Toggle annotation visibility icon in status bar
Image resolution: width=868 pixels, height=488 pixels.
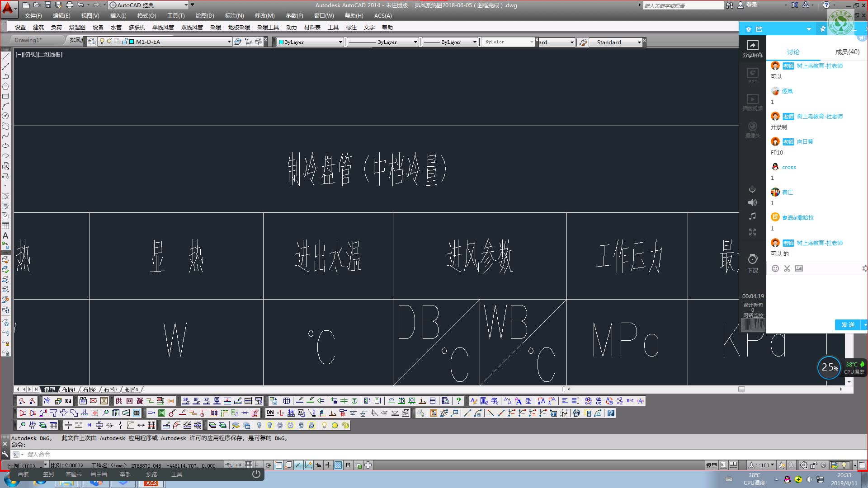(x=782, y=465)
